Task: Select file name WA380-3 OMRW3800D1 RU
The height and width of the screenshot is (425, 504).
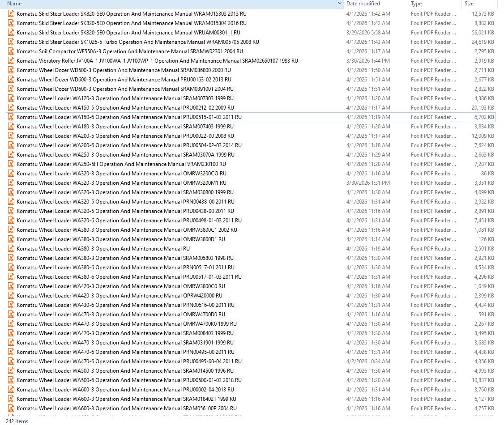Action: coord(121,239)
